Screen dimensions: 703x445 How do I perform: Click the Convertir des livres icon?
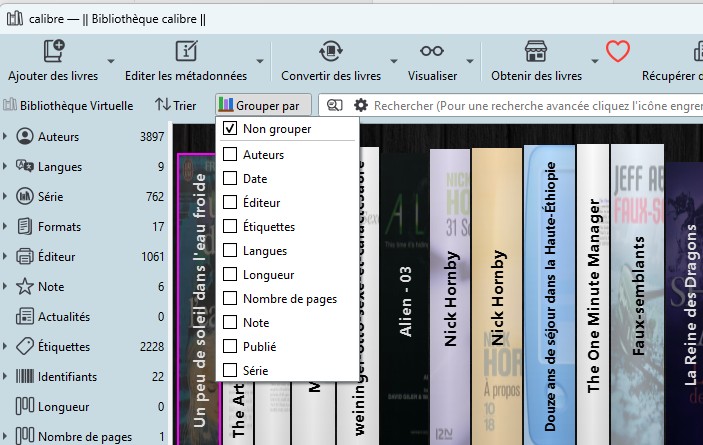click(x=331, y=52)
